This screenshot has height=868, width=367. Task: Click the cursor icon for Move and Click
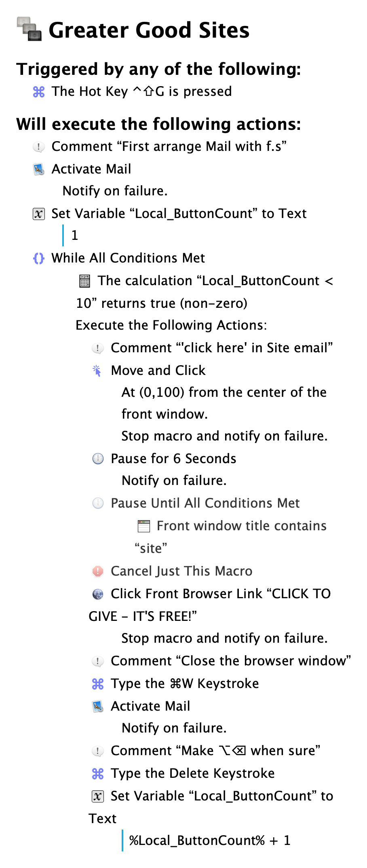(x=98, y=370)
